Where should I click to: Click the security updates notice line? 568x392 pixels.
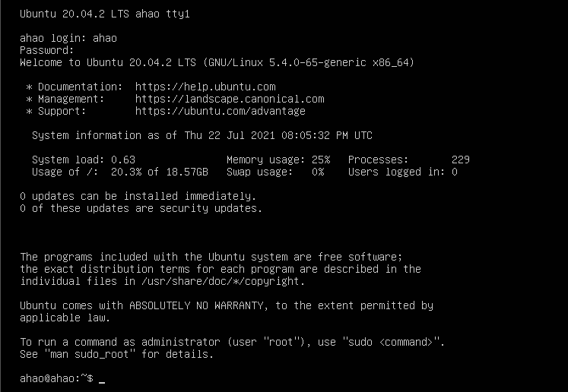click(141, 208)
